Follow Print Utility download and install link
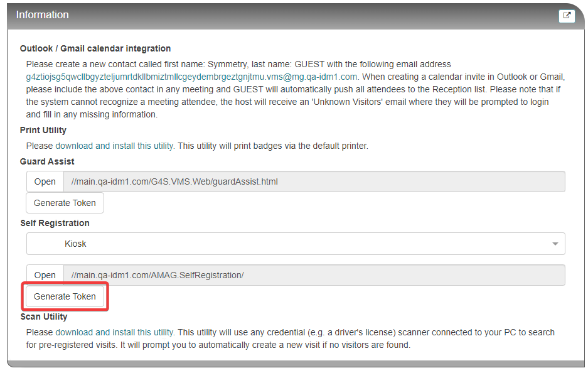The width and height of the screenshot is (588, 373). (115, 146)
